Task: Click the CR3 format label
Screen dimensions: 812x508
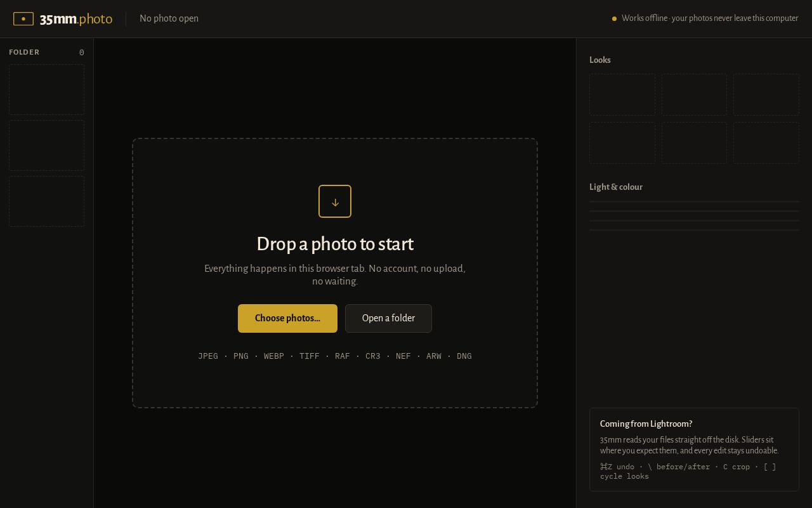Action: pyautogui.click(x=373, y=356)
